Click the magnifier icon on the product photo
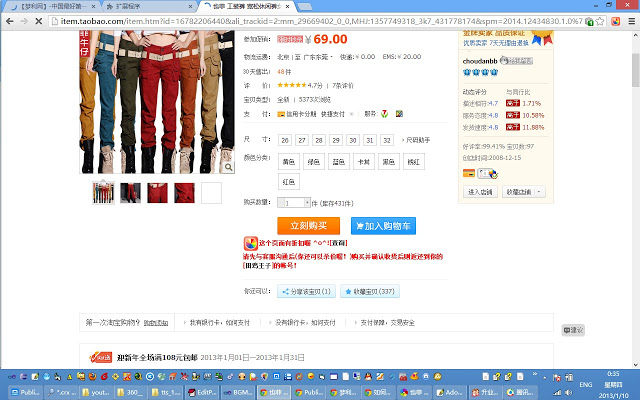Screen dimensions: 640x400 (228, 167)
